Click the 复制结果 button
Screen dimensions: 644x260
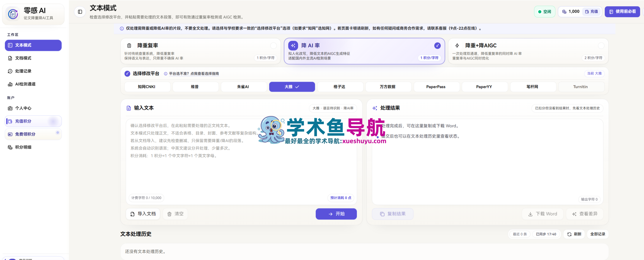click(392, 214)
